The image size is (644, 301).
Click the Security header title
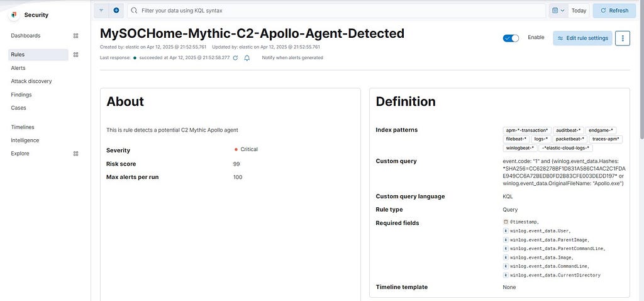point(36,15)
